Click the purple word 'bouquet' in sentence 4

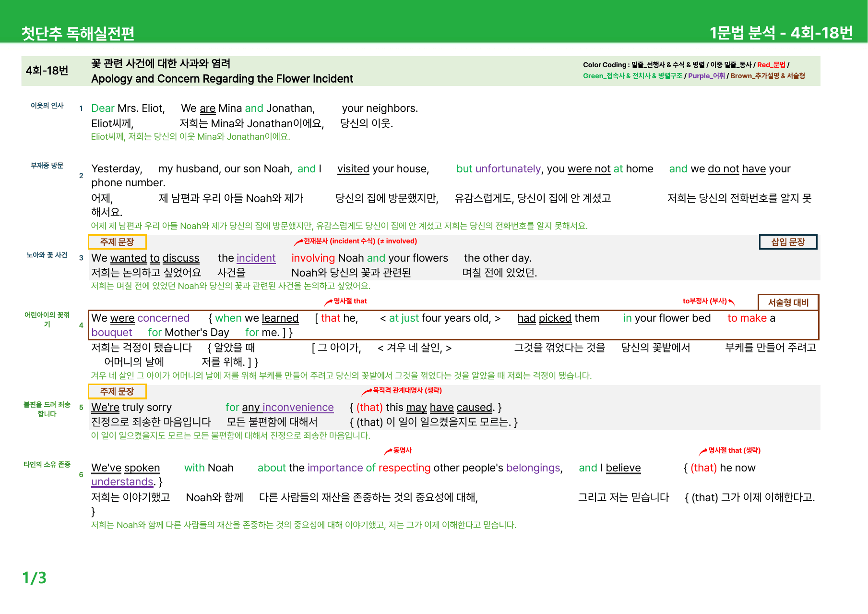[x=111, y=333]
